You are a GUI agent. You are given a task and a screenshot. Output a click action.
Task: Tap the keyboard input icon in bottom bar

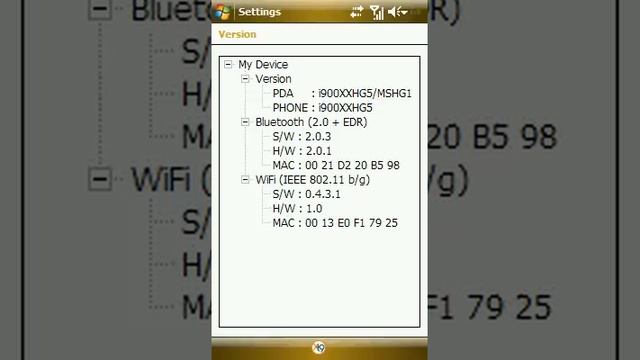tap(319, 348)
